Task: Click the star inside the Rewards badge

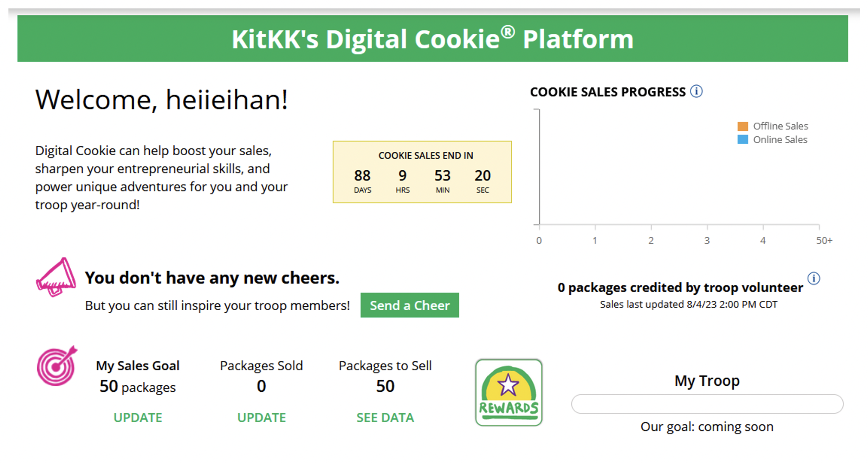Action: coord(508,385)
